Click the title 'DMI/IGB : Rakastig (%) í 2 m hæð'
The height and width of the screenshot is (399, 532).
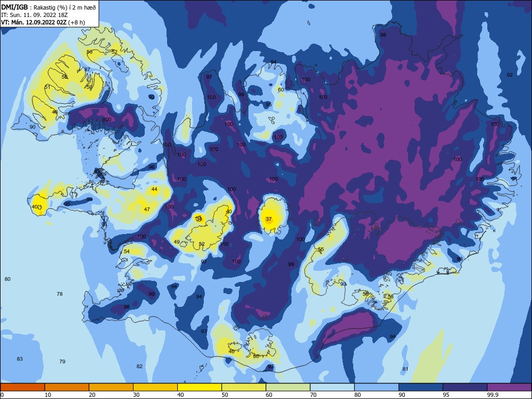pyautogui.click(x=48, y=7)
